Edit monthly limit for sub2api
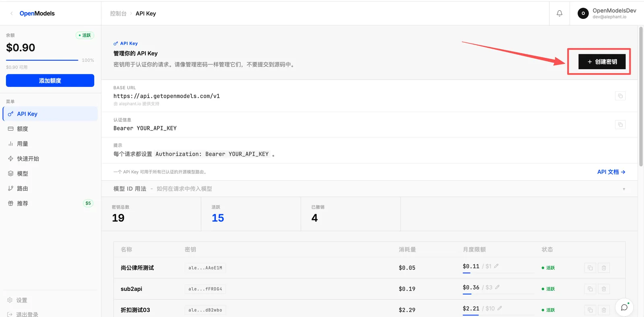 click(x=497, y=287)
